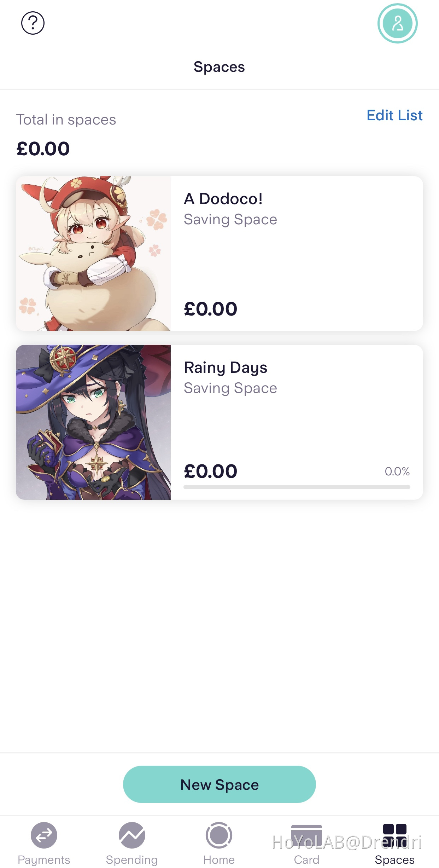The width and height of the screenshot is (439, 868).
Task: Click the A Dodoco! £0.00 balance
Action: (211, 309)
